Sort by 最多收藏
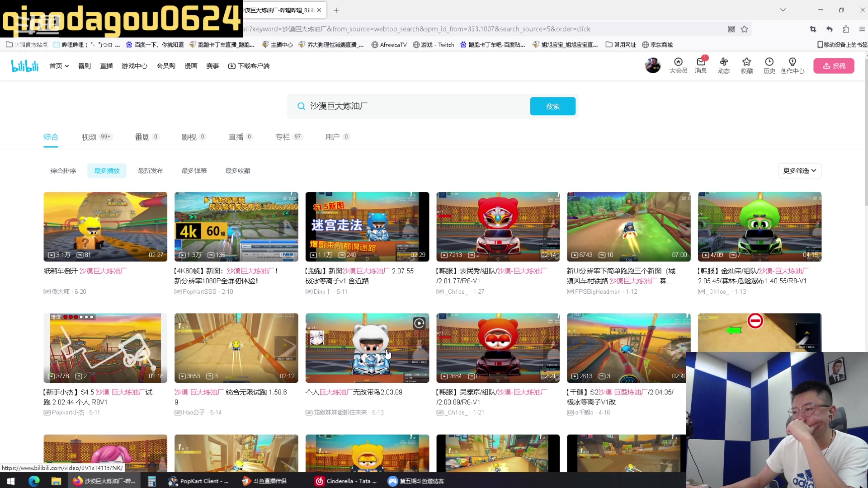868x488 pixels. pos(238,171)
